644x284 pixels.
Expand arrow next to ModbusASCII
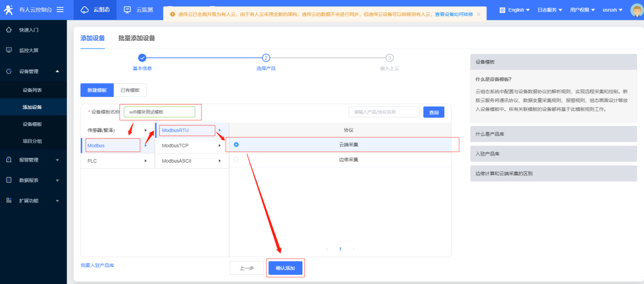point(220,161)
